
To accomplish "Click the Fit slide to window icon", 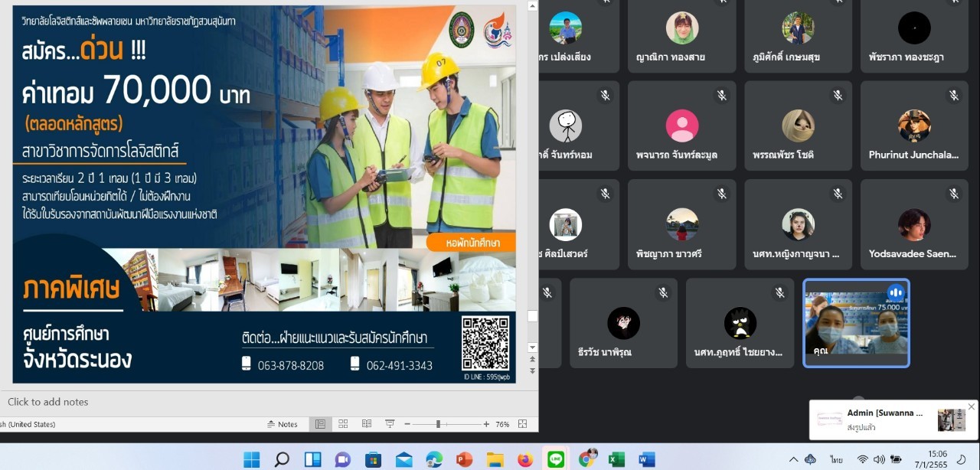I will [522, 424].
